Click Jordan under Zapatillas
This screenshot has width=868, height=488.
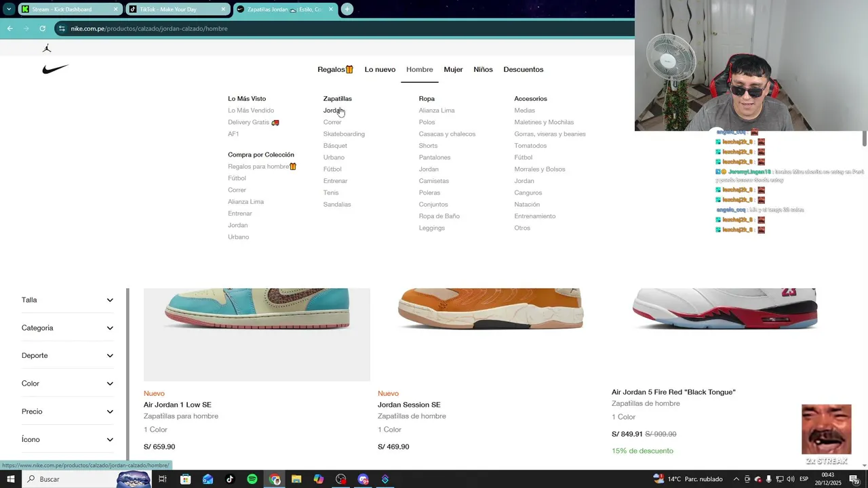(x=333, y=110)
